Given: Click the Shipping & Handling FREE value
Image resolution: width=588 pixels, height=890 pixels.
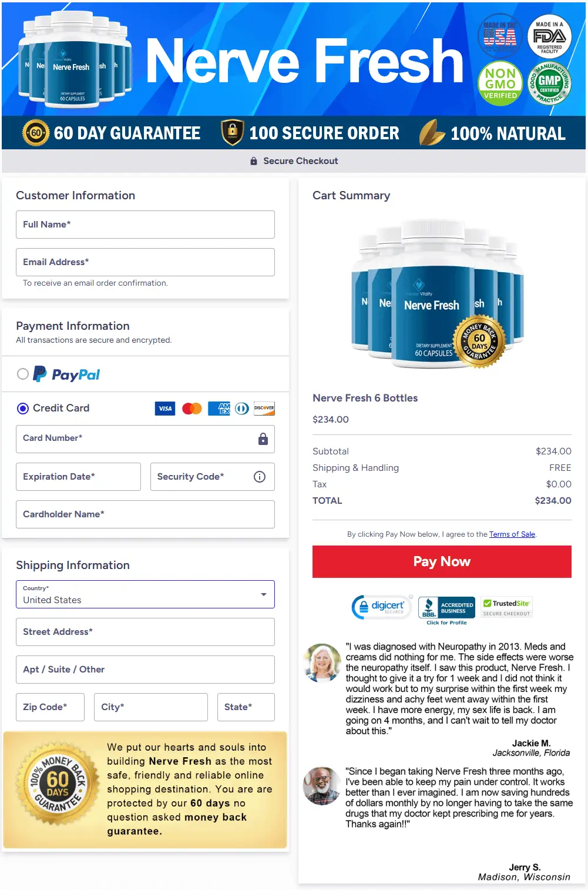Looking at the screenshot, I should 560,468.
